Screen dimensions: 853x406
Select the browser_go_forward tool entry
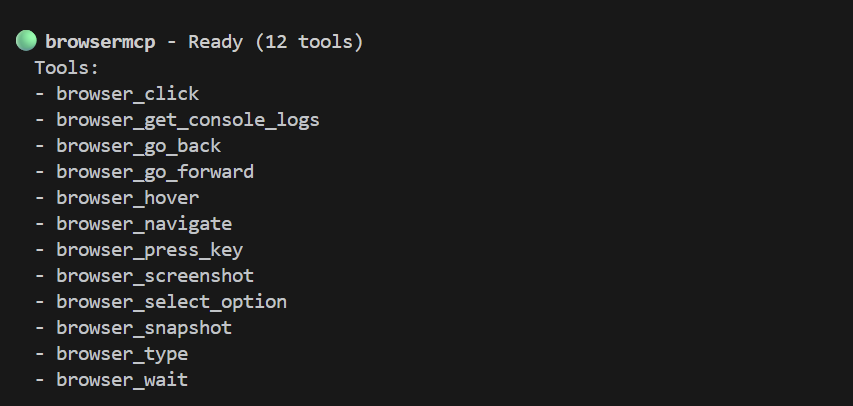pos(155,172)
